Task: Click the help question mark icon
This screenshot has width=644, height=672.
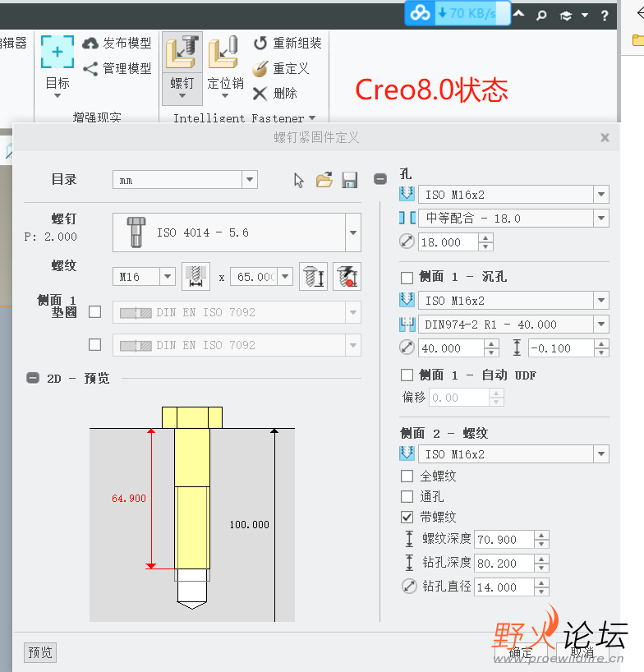Action: pyautogui.click(x=605, y=16)
